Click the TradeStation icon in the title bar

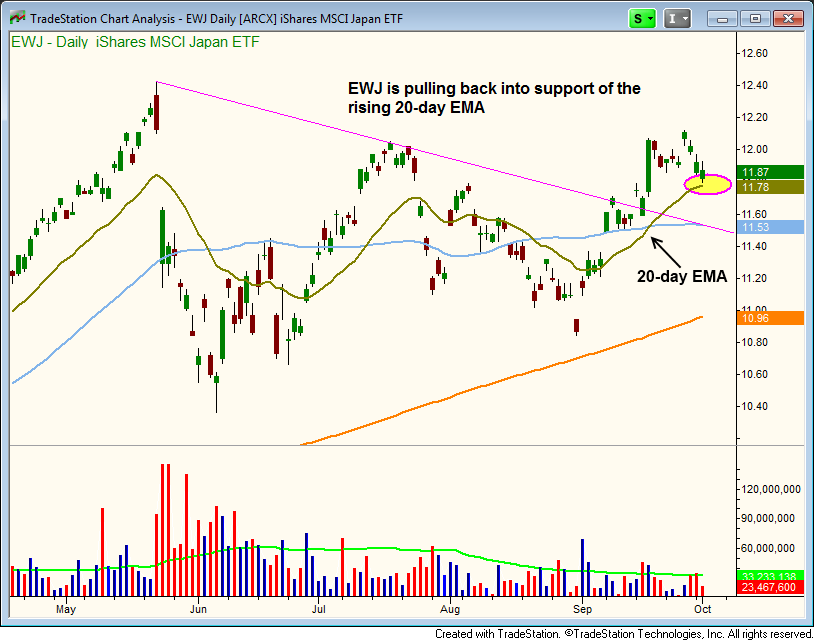pos(15,18)
